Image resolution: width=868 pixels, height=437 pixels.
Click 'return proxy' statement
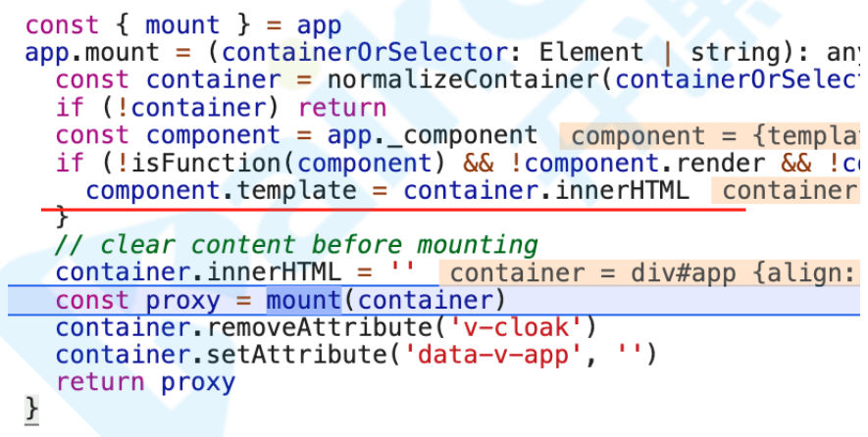[145, 382]
